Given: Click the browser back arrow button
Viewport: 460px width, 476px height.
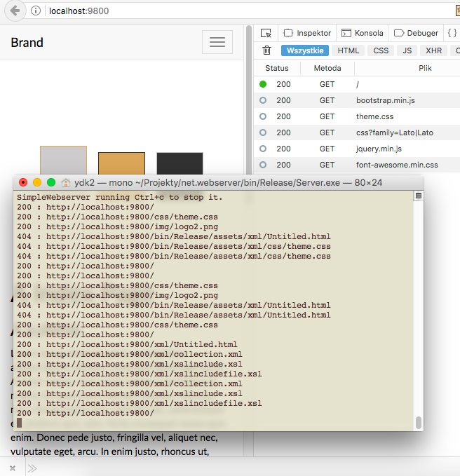Looking at the screenshot, I should (x=15, y=11).
